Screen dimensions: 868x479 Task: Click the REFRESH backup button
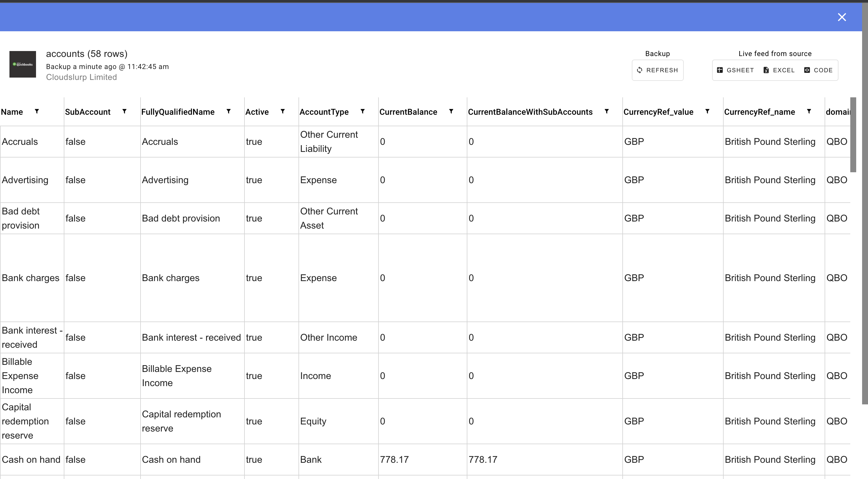[657, 70]
